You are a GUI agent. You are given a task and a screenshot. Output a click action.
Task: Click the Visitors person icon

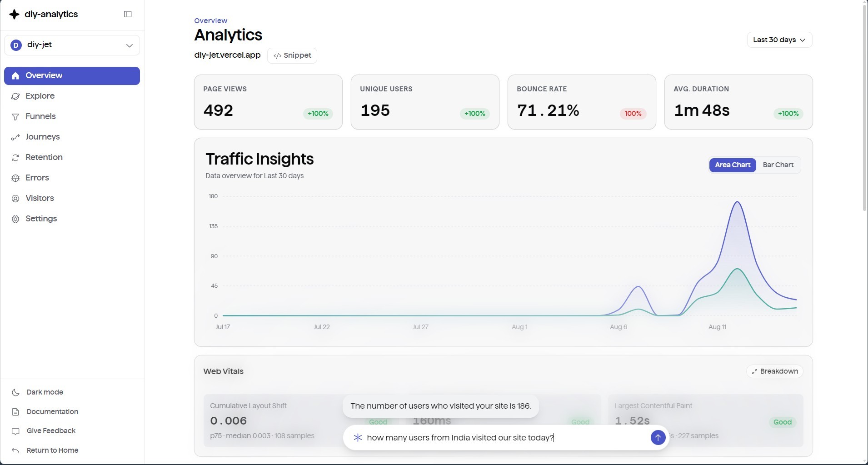15,199
